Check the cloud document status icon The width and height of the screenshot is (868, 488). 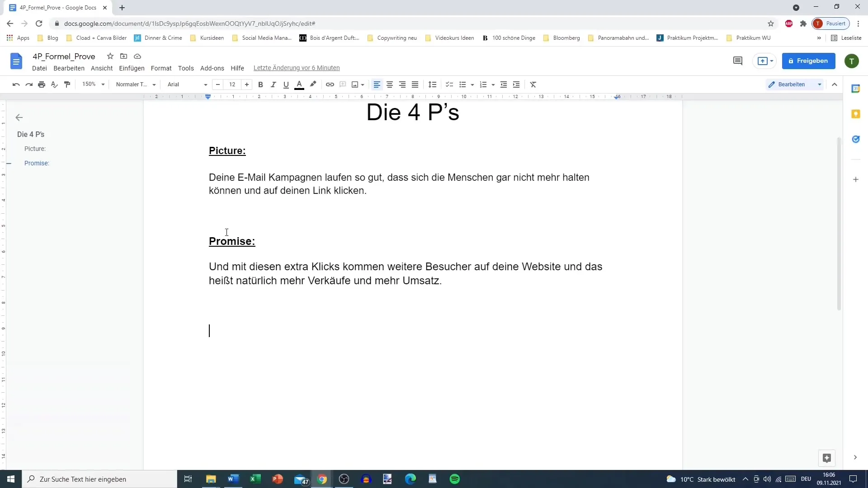coord(137,56)
